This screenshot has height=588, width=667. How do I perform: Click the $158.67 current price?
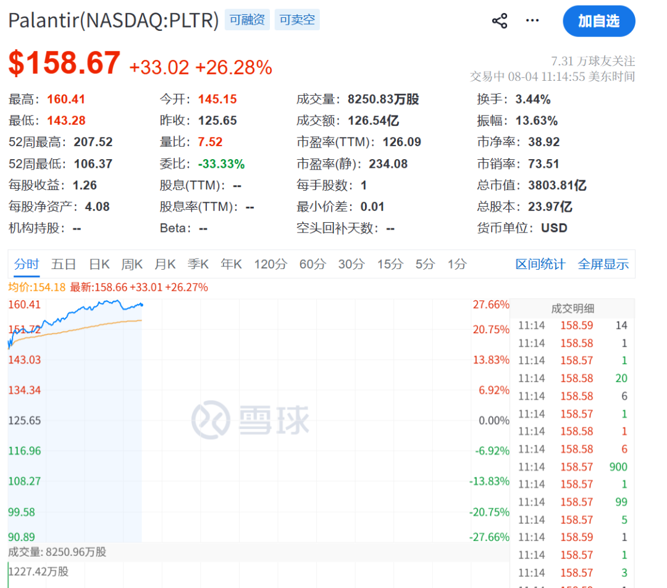64,63
